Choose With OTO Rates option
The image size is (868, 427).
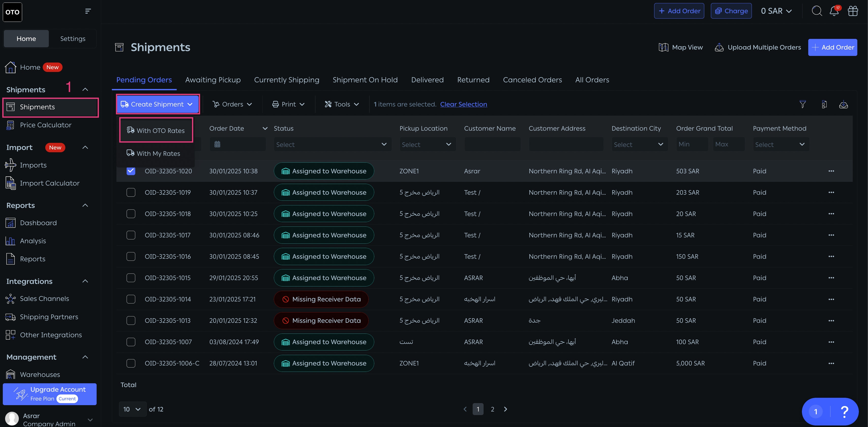click(156, 130)
